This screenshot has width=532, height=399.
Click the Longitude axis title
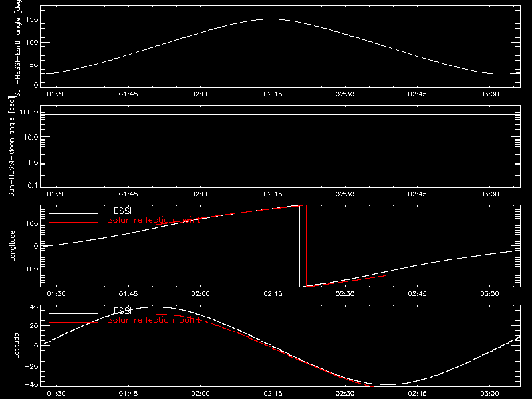pos(12,246)
